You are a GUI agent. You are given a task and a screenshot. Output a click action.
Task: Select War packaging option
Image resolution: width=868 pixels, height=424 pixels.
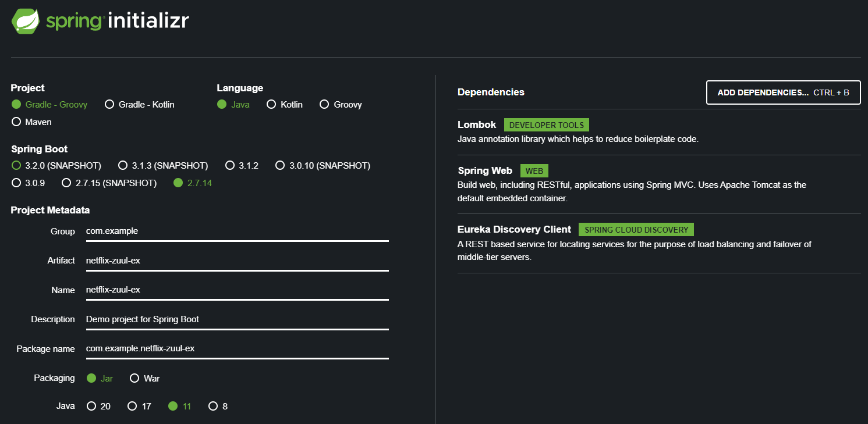point(145,378)
